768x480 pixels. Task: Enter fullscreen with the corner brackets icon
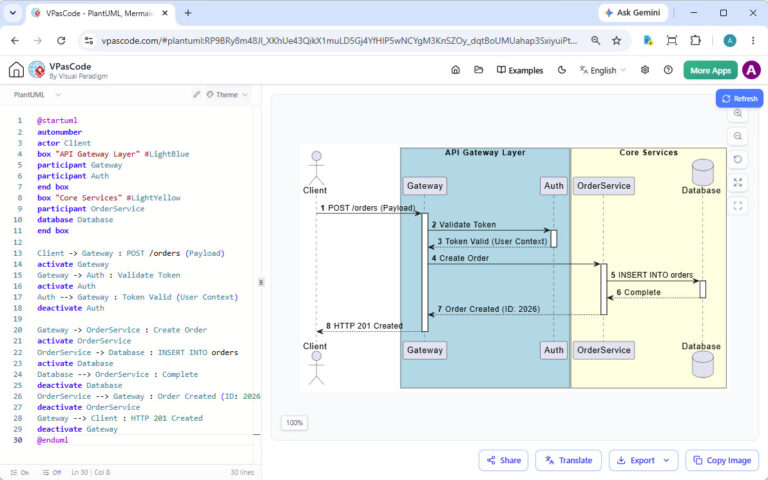click(738, 206)
